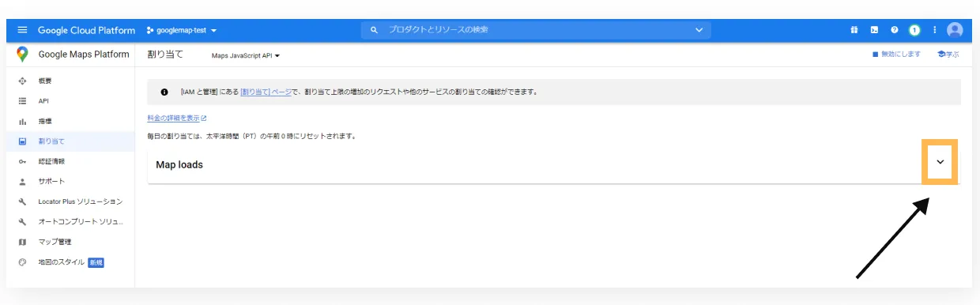Open the [割り当て] ページ link in info banner
This screenshot has width=980, height=305.
266,92
